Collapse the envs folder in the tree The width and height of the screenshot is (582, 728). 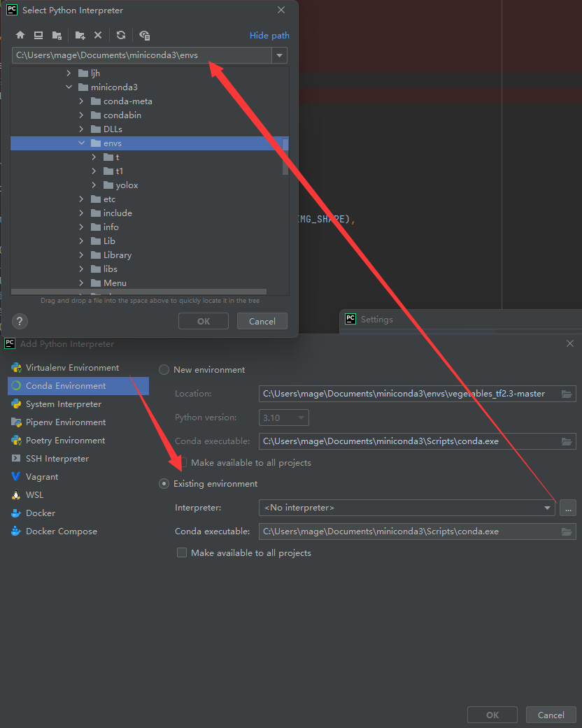(81, 143)
